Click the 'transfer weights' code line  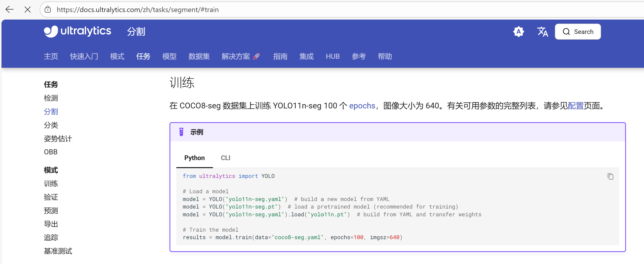pyautogui.click(x=332, y=215)
